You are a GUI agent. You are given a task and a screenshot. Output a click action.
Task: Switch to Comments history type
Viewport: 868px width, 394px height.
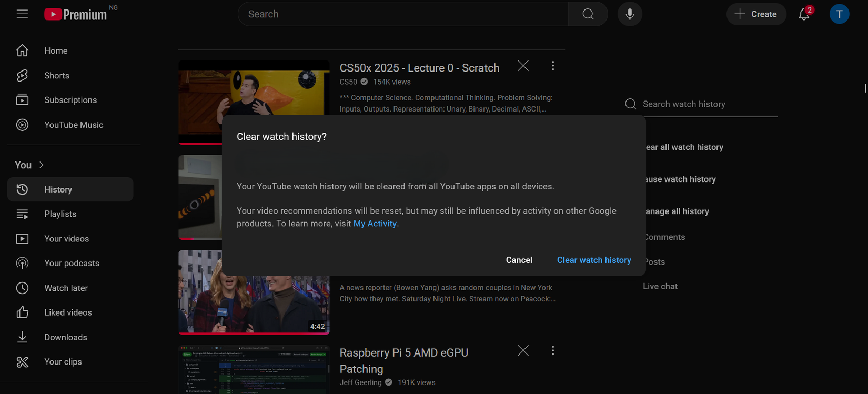coord(665,237)
